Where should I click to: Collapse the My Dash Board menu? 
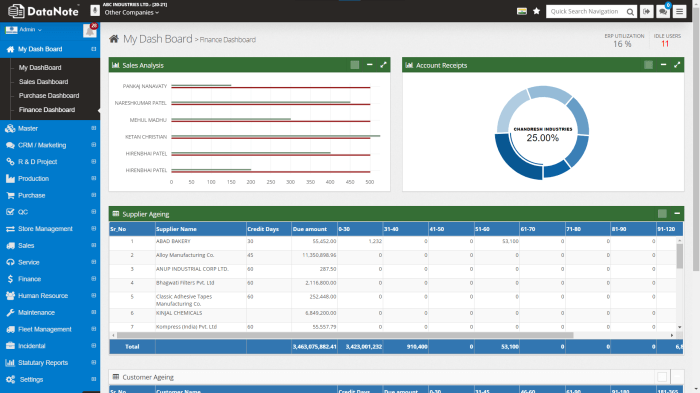(94, 49)
